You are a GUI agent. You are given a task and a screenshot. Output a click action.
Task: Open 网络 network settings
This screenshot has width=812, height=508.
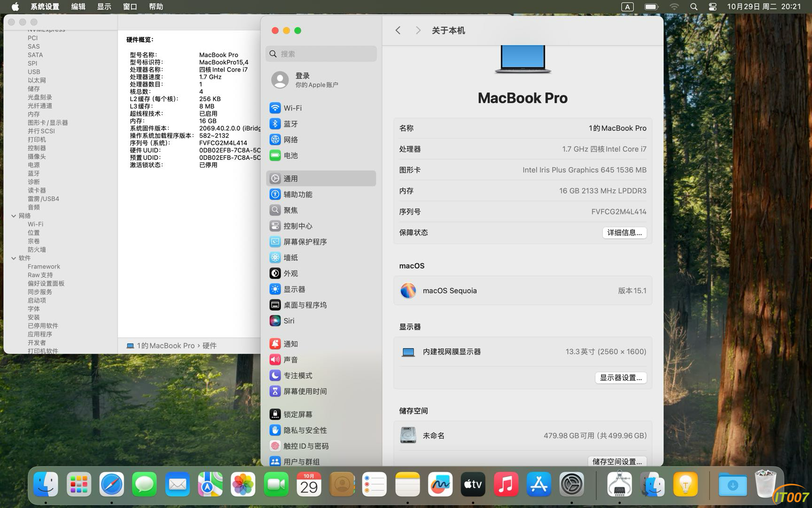(321, 140)
